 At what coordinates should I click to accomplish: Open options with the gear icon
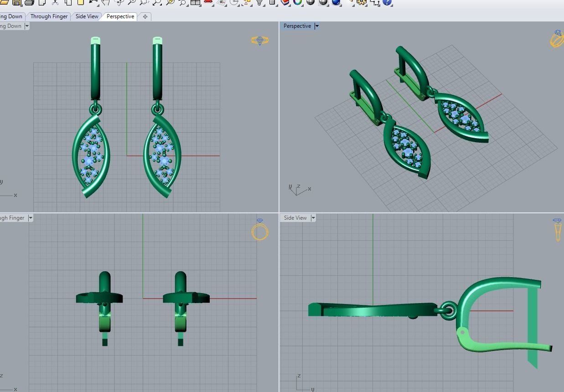click(x=361, y=2)
